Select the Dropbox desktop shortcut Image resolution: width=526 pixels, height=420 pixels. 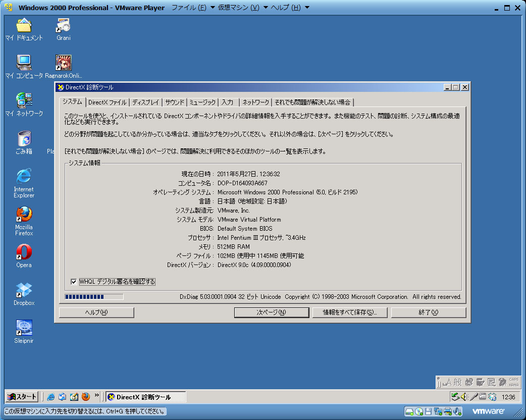tap(24, 294)
